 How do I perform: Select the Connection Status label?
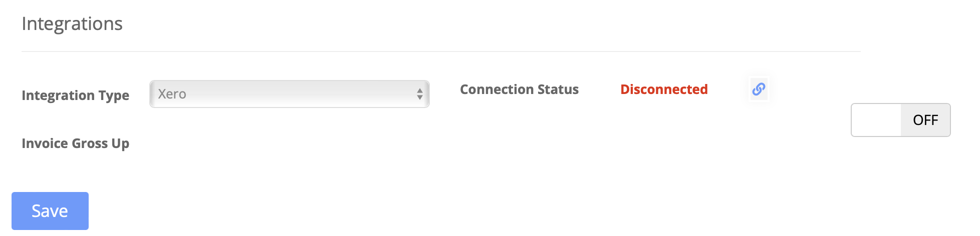click(x=519, y=89)
